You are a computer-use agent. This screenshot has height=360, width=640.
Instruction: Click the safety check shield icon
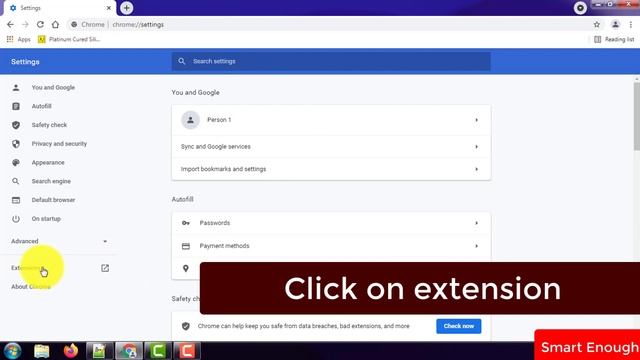pos(186,326)
